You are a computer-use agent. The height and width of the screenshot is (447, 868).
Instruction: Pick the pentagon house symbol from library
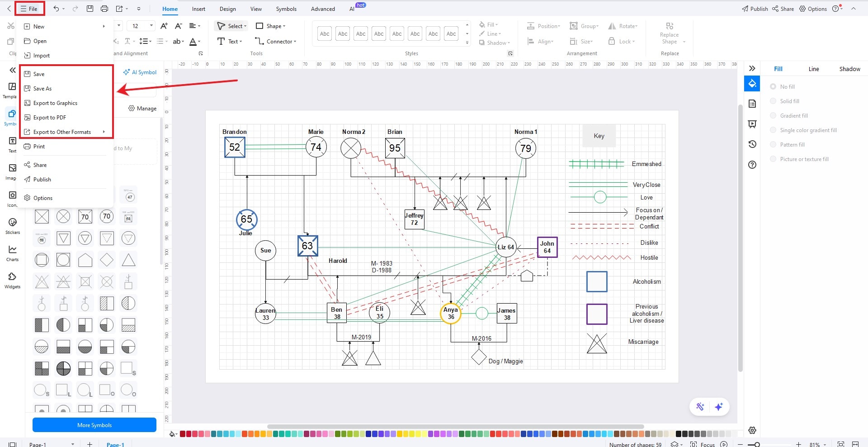point(85,260)
